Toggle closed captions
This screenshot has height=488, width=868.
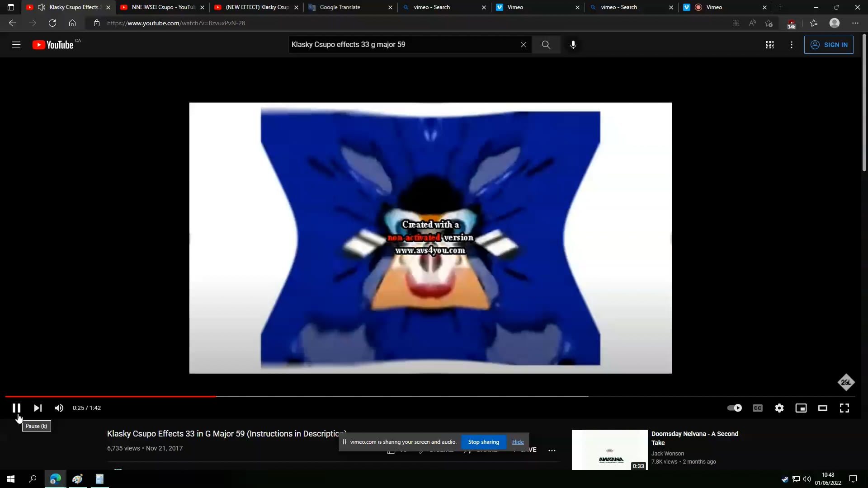coord(758,408)
